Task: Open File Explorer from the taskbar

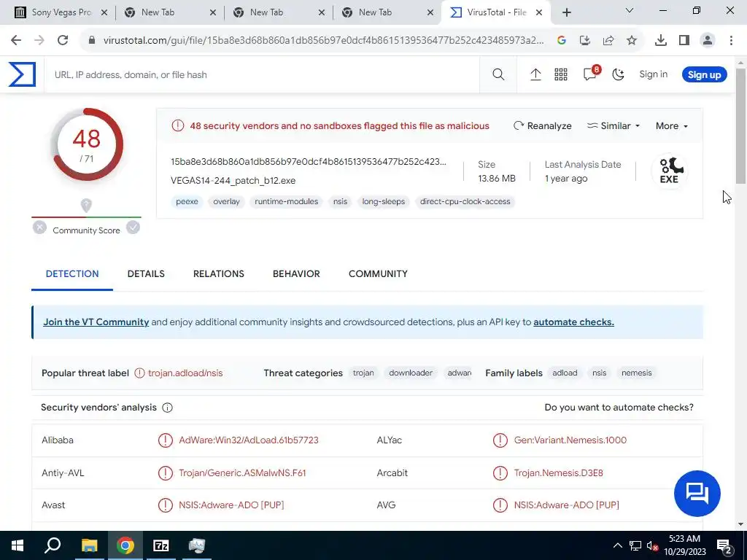Action: click(x=89, y=545)
